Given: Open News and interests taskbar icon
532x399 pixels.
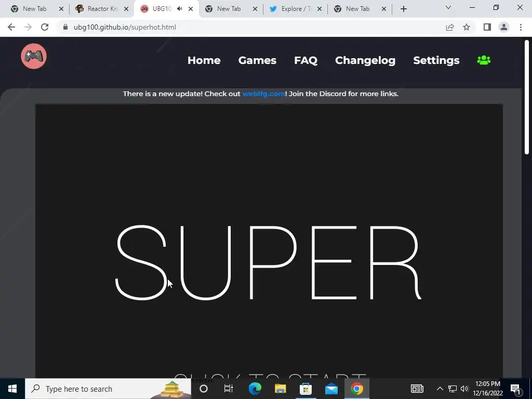Looking at the screenshot, I should pos(417,389).
